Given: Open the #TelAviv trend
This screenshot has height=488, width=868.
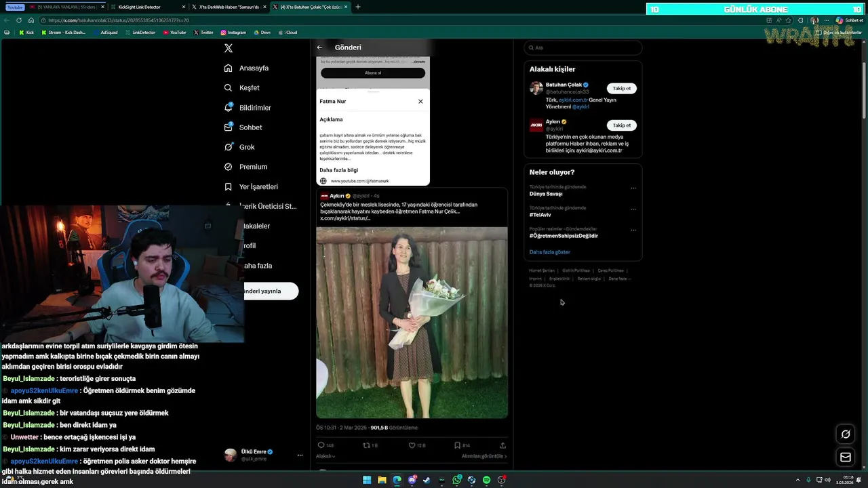Looking at the screenshot, I should click(x=540, y=215).
